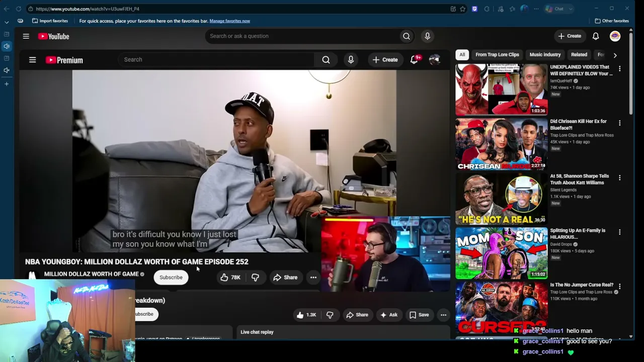The width and height of the screenshot is (644, 362).
Task: Click the Create button beside the YouTube notifications bell
Action: [569, 36]
